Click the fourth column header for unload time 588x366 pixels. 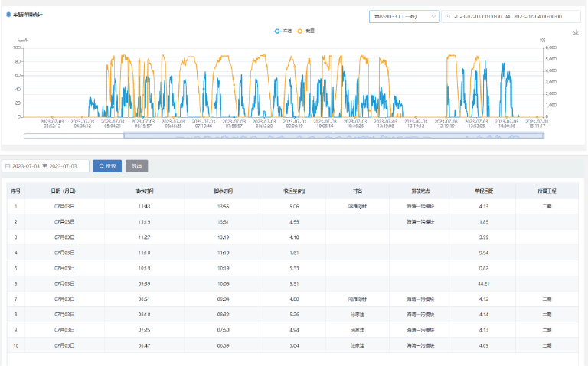pos(223,191)
